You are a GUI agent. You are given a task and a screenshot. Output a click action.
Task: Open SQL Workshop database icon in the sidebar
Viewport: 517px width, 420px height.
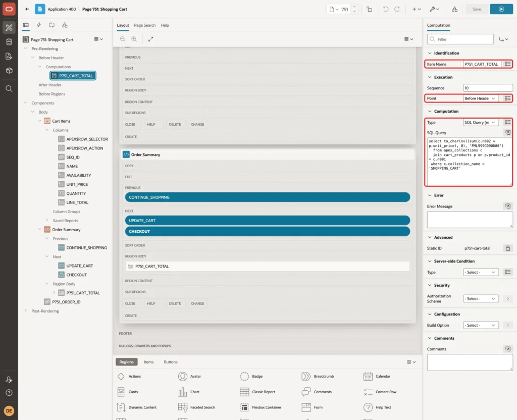pos(9,42)
